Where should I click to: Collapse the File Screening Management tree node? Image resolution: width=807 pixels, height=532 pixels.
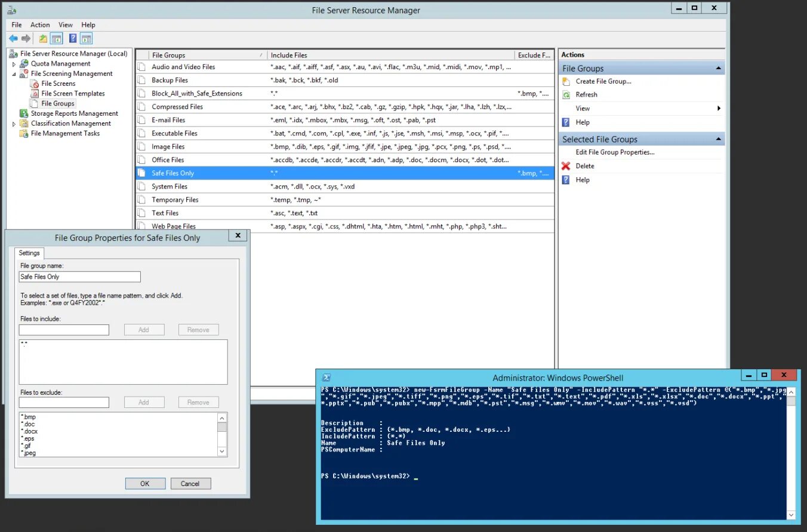tap(14, 74)
